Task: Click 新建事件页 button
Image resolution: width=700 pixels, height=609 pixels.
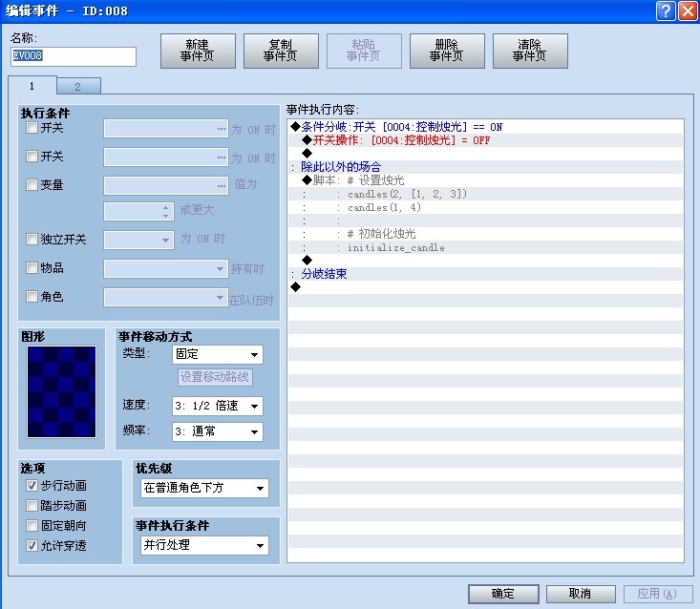Action: click(x=198, y=51)
